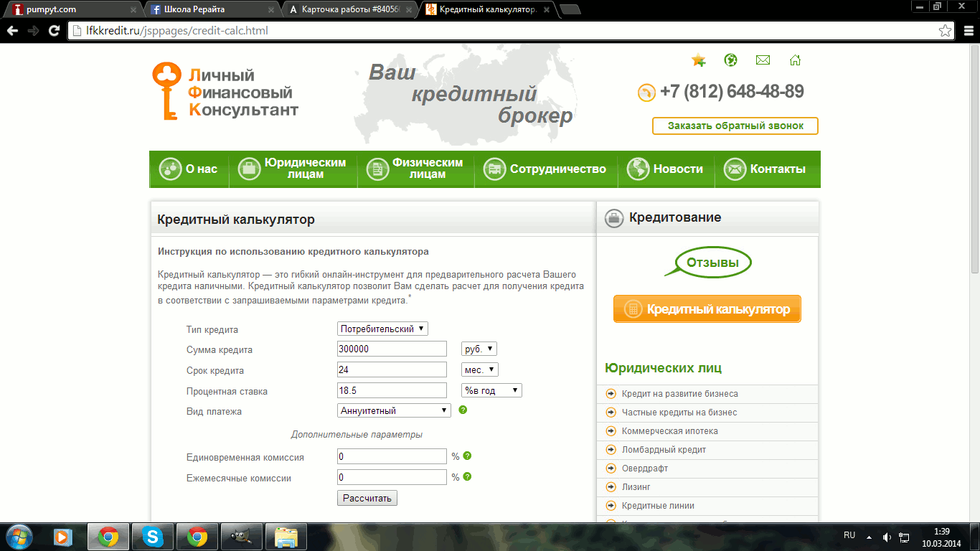
Task: Click the browser forward arrow
Action: [33, 31]
